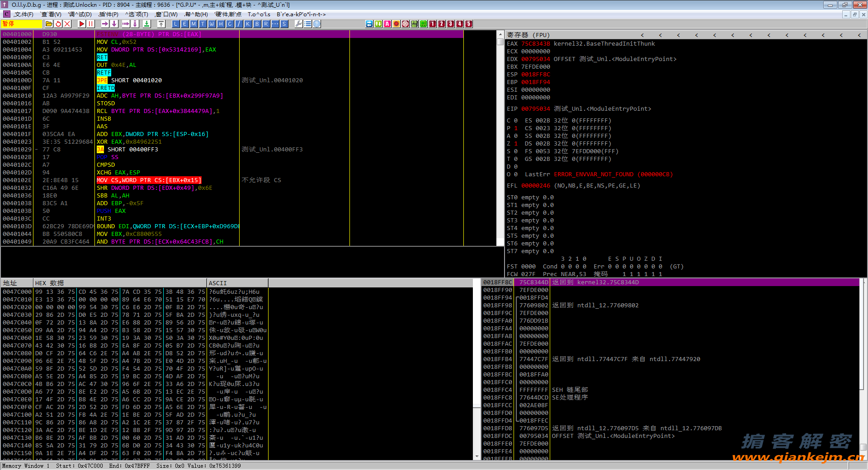
Task: Click the 010101 binary plugin icon
Action: pos(414,24)
